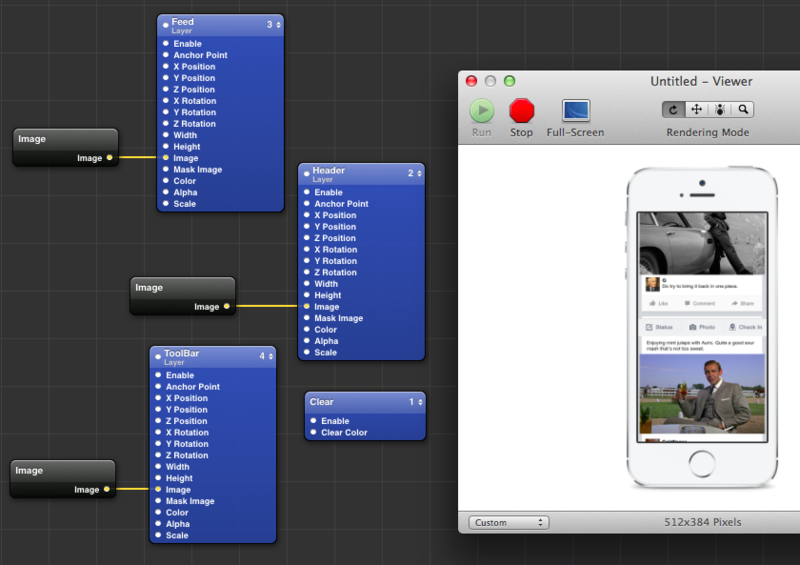Viewport: 800px width, 565px height.
Task: Select the rotate rendering mode icon
Action: coord(673,109)
